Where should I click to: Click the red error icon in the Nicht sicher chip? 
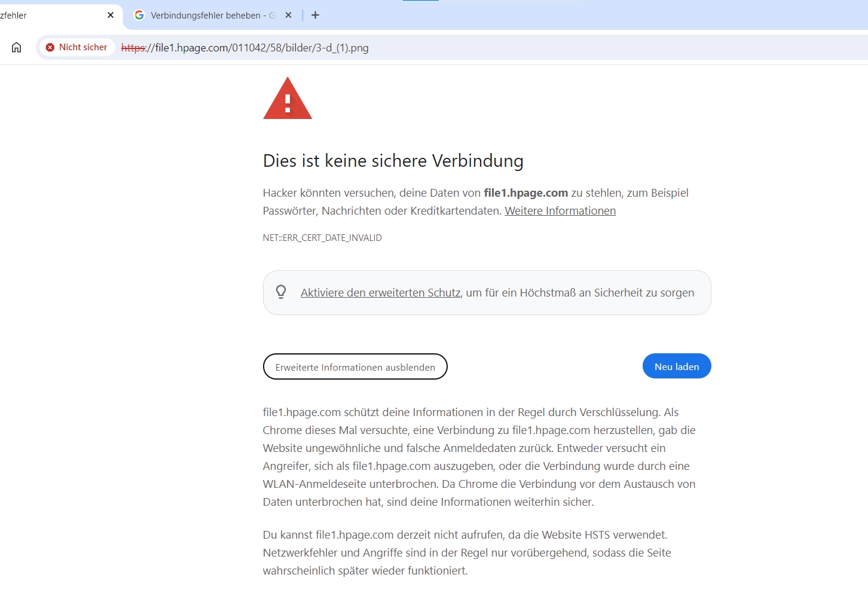coord(50,47)
